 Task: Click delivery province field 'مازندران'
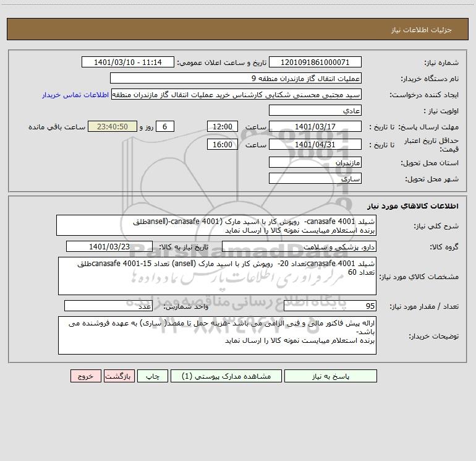pos(315,162)
